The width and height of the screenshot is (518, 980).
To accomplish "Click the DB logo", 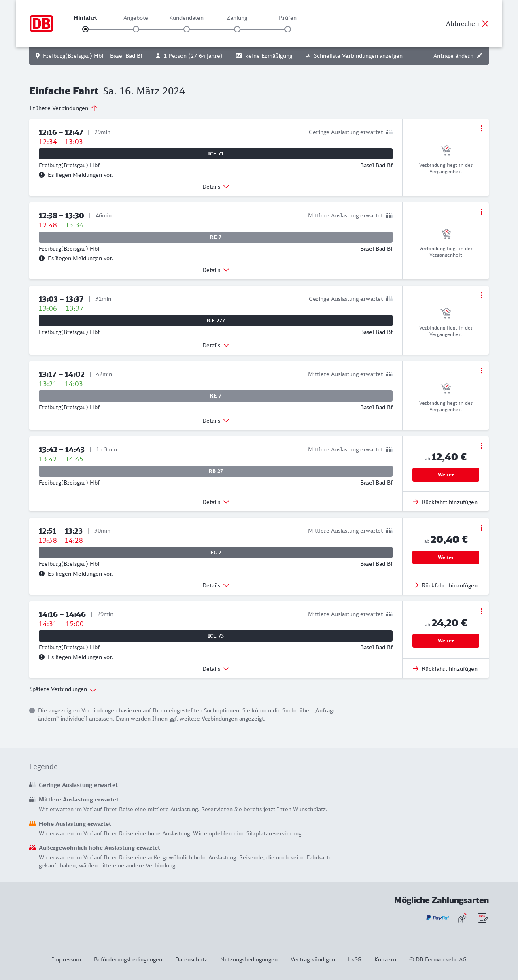I will pos(41,23).
